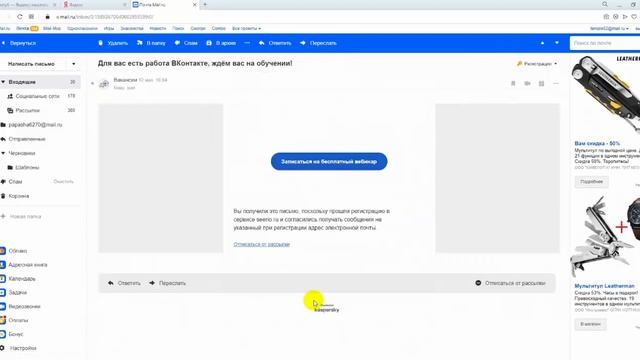Click Переслать in the bottom reply bar

[x=167, y=283]
